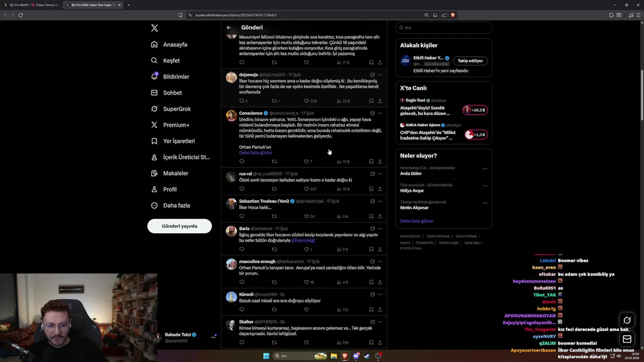Open more options on rue ral's post
Image resolution: width=644 pixels, height=362 pixels.
pyautogui.click(x=380, y=173)
